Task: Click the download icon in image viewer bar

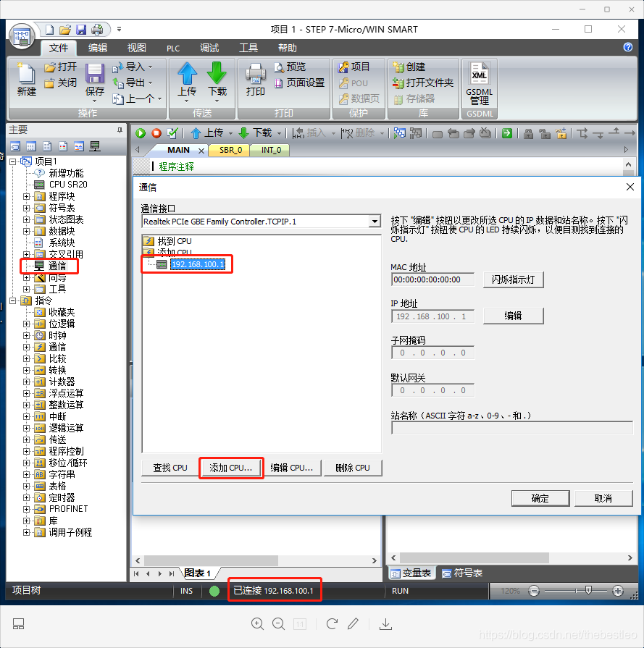Action: pos(385,623)
